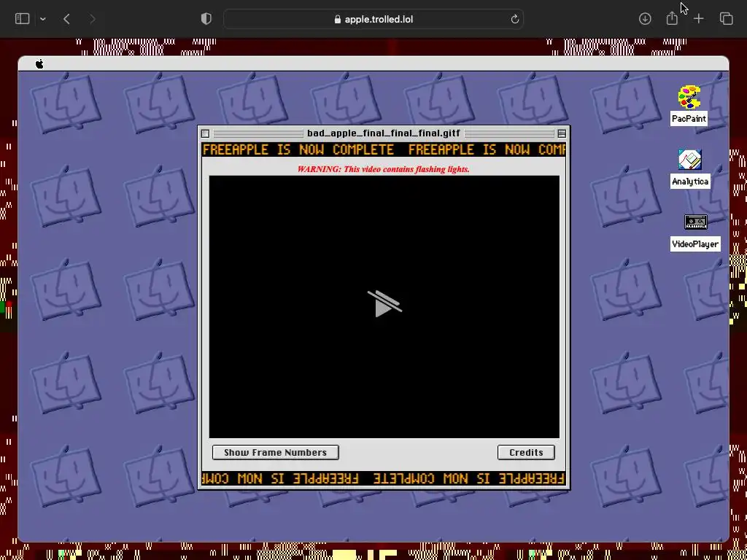Reload the current page
Image resolution: width=747 pixels, height=560 pixels.
(x=514, y=19)
